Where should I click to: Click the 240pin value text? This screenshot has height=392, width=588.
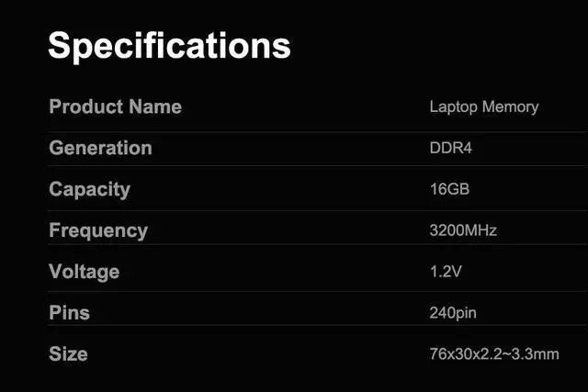[453, 313]
